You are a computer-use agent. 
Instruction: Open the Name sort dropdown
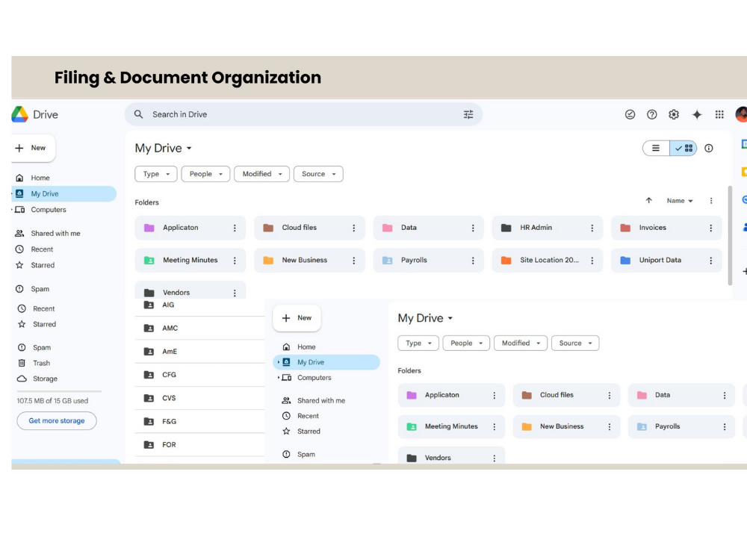[679, 201]
